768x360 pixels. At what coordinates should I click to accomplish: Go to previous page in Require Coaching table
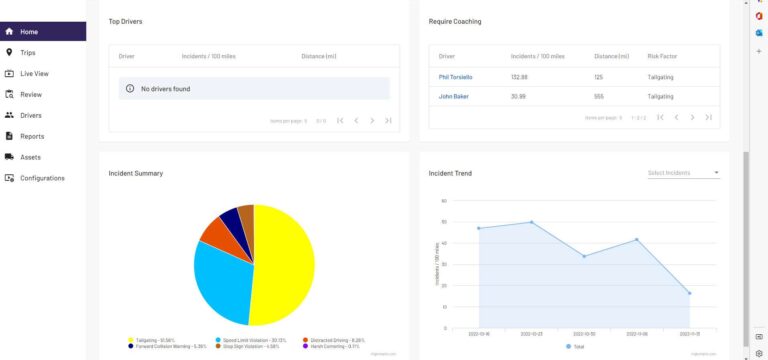click(676, 118)
